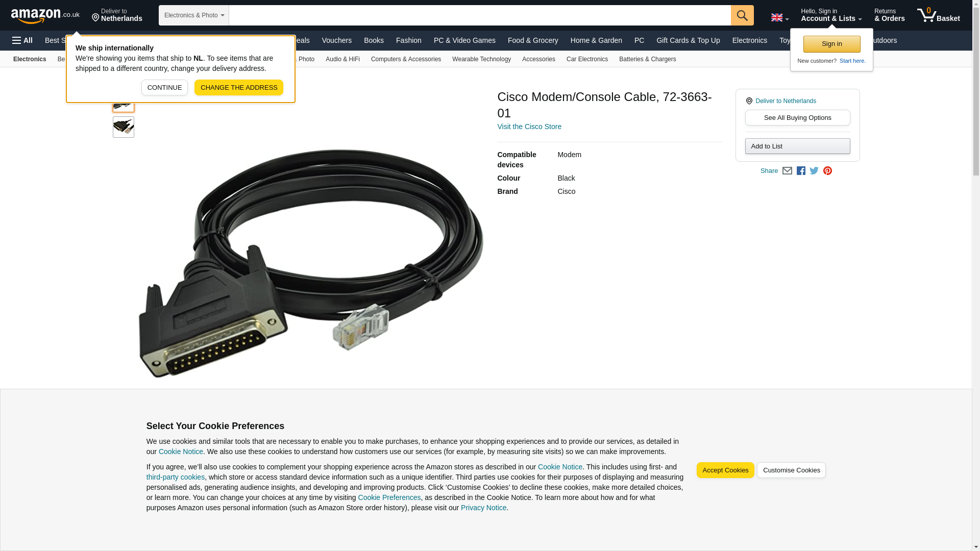Click the Accept Cookies button
Screen dimensions: 980x551
pyautogui.click(x=725, y=470)
